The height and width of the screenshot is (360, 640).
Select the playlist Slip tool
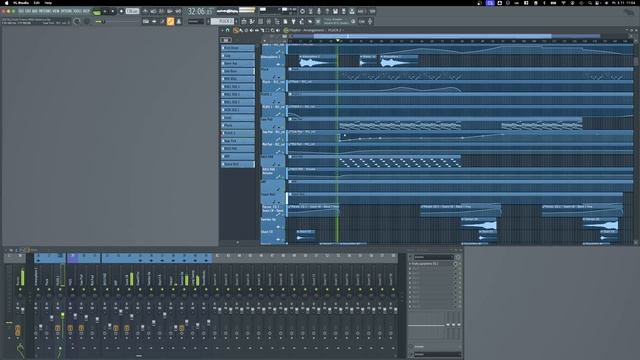point(257,30)
